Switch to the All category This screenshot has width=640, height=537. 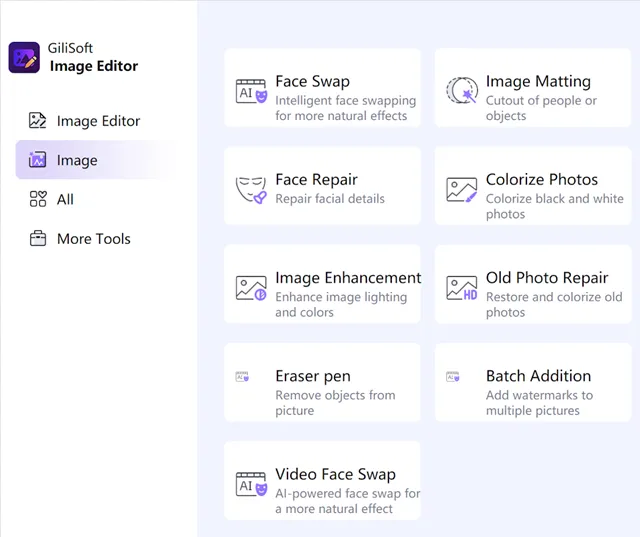coord(65,199)
